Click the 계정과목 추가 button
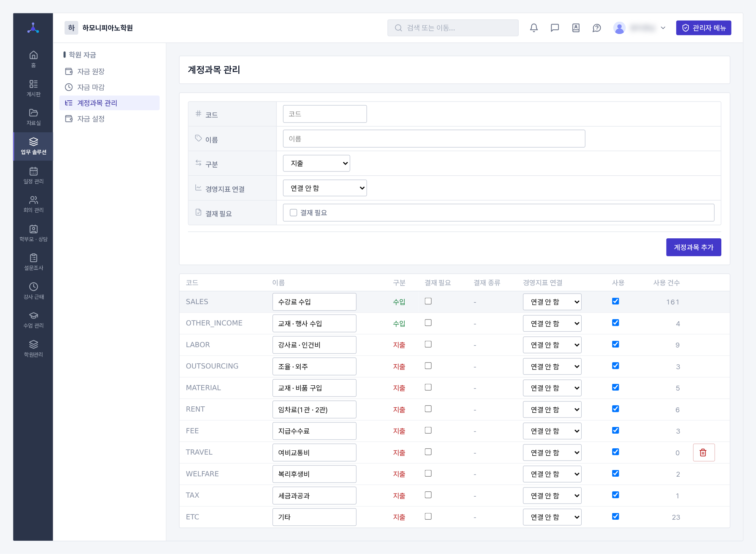Screen dimensions: 756x554 pos(693,247)
